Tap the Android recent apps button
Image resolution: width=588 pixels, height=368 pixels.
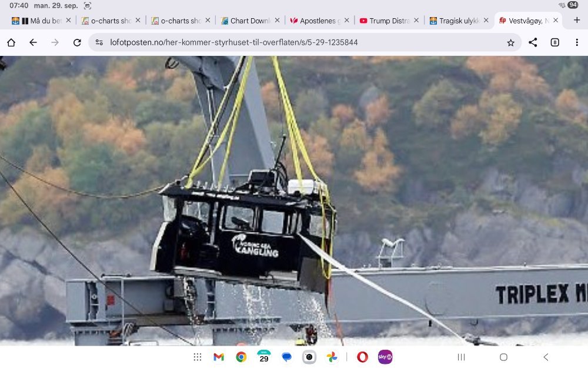pyautogui.click(x=461, y=357)
